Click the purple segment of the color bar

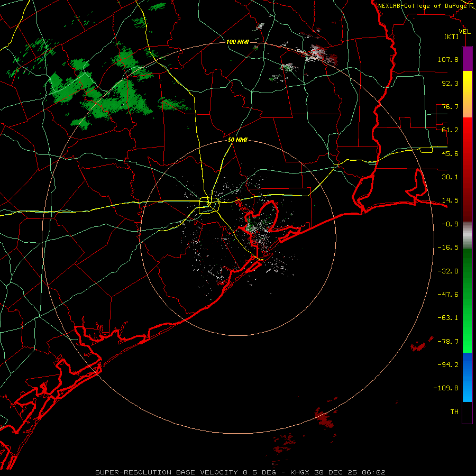click(467, 59)
